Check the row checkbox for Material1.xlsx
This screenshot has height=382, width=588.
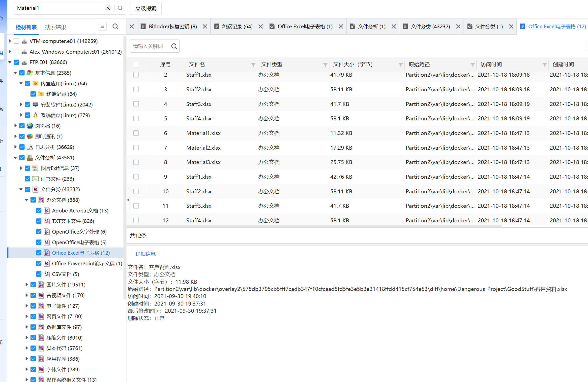point(136,133)
